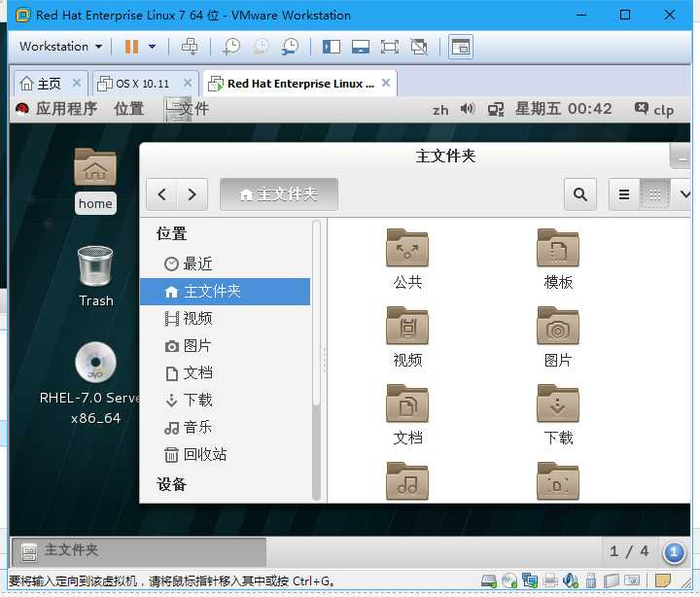Switch to Unity mode

[419, 47]
